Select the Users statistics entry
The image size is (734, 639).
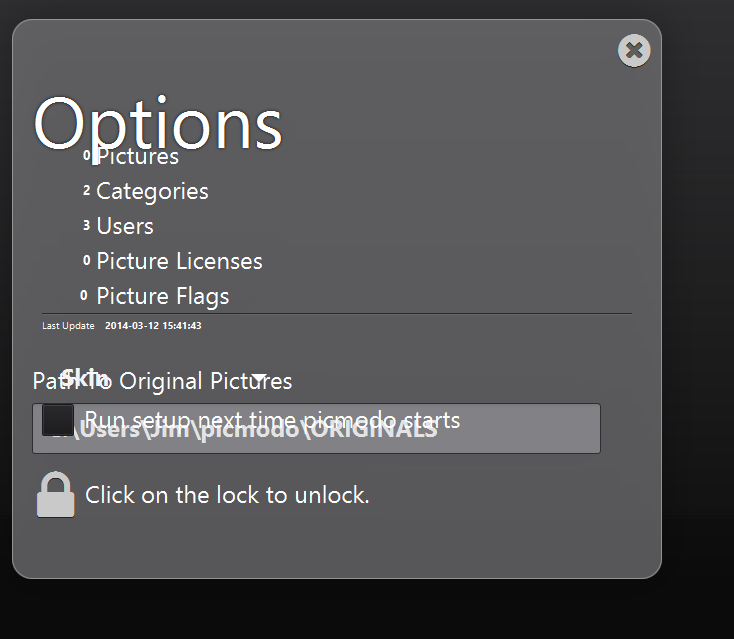(125, 226)
